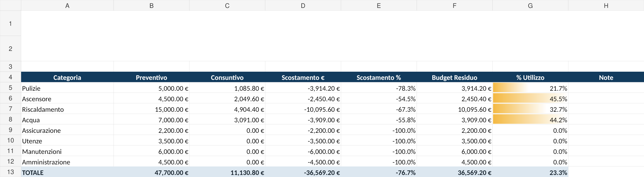Select the Pulizie category cell
644x177 pixels.
click(x=67, y=88)
